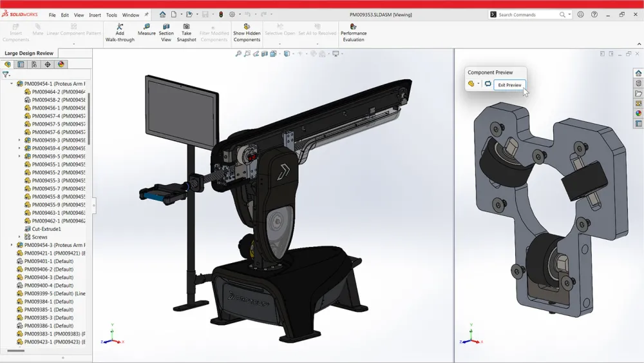
Task: Expand the PM009459-5 tree node
Action: point(19,156)
